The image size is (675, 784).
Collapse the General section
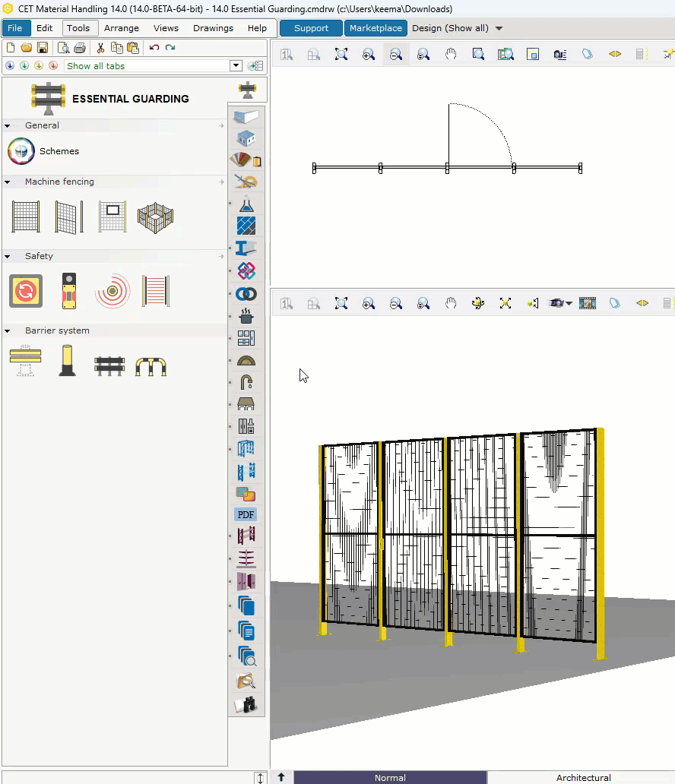pos(7,126)
